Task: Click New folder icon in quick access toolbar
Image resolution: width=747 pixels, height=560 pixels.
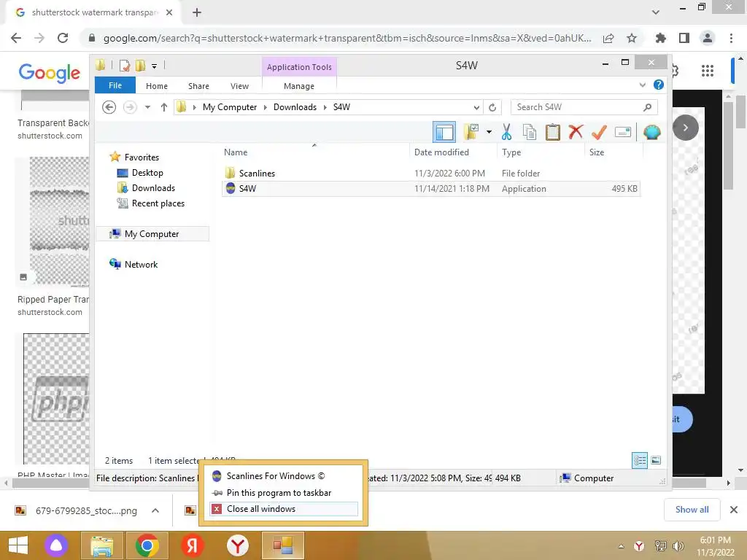Action: click(140, 66)
